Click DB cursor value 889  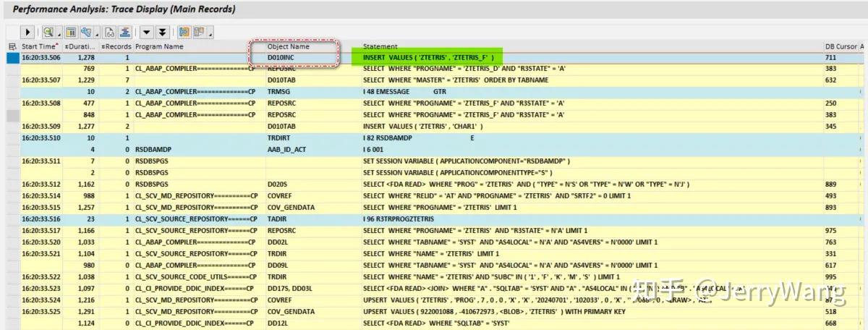(830, 183)
